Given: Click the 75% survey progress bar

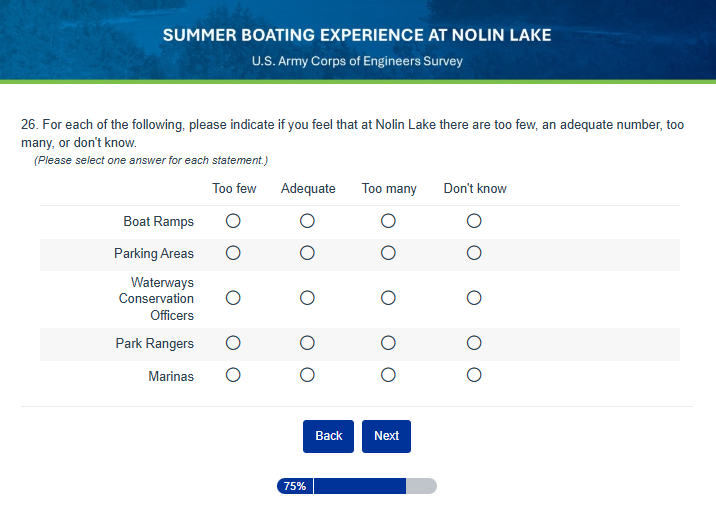Looking at the screenshot, I should (x=357, y=486).
